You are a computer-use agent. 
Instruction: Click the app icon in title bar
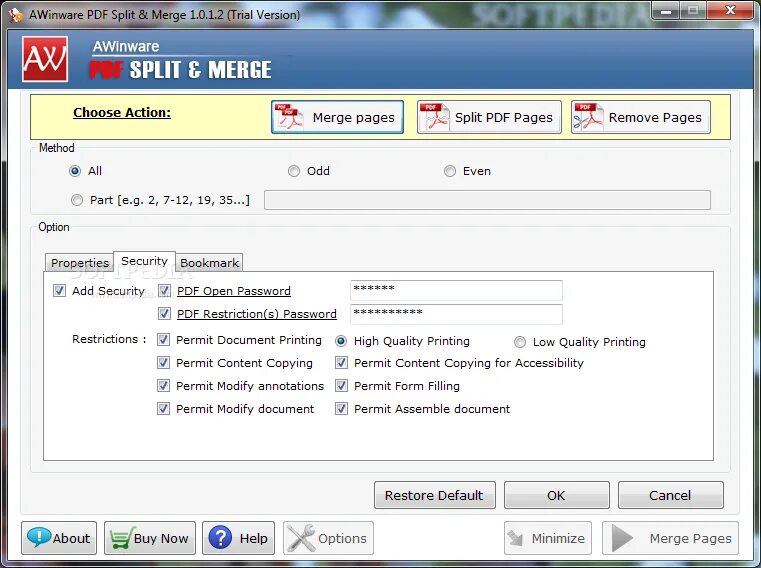(17, 15)
